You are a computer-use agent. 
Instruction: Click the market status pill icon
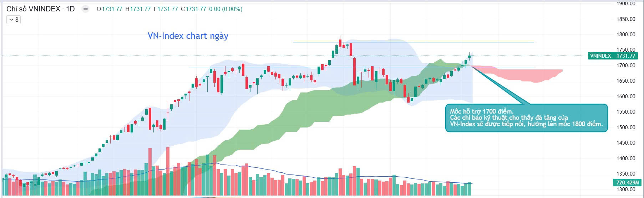pos(86,9)
